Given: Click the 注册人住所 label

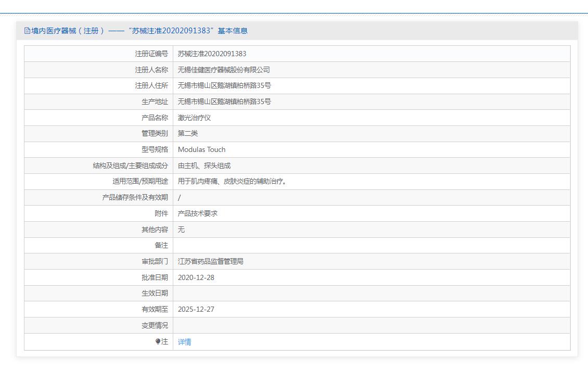Looking at the screenshot, I should [x=151, y=85].
